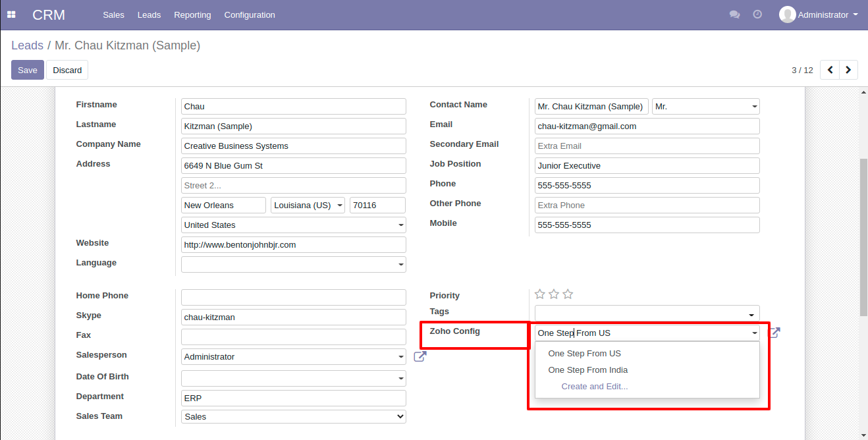Open the activities clock icon
Screen dimensions: 868x440
coord(757,14)
